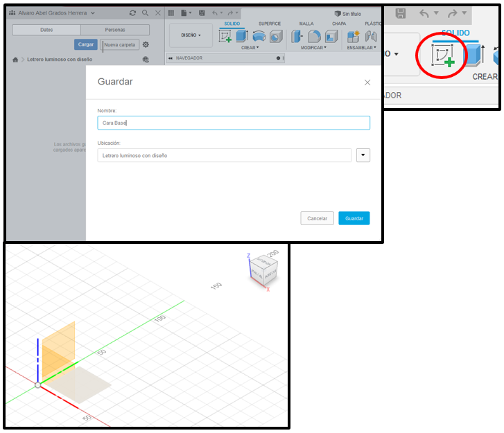Click the blue Guardar button

(354, 218)
